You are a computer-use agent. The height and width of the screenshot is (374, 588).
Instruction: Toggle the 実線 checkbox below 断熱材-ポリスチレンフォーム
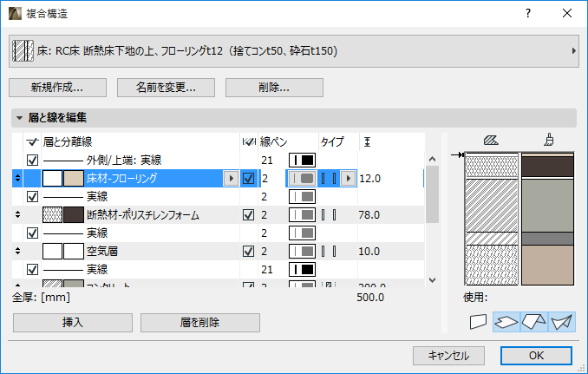click(x=33, y=233)
